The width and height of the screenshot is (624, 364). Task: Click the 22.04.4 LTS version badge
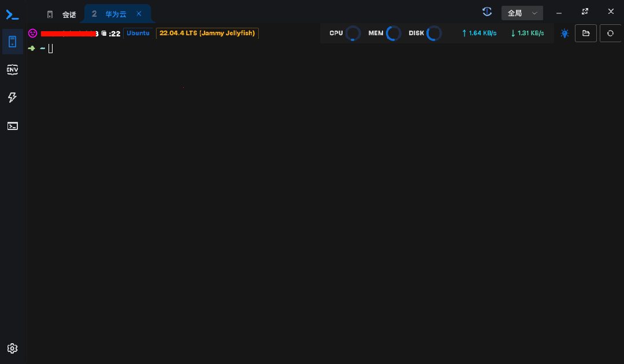pyautogui.click(x=207, y=33)
